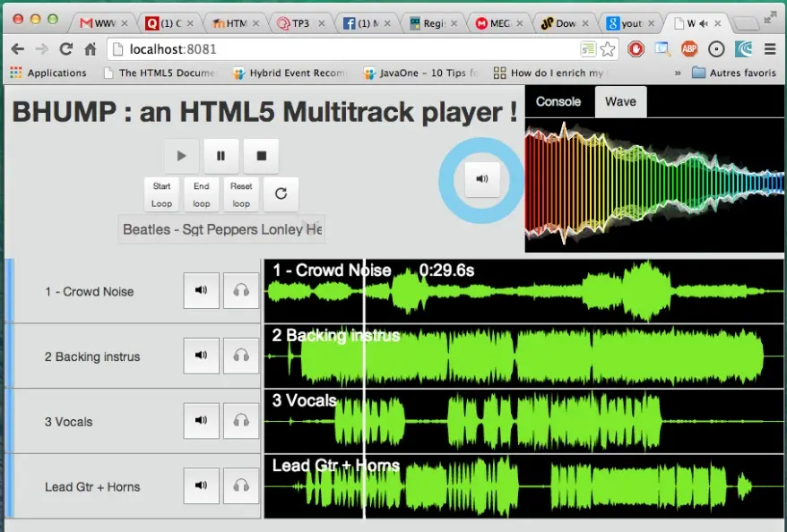The height and width of the screenshot is (532, 787).
Task: Switch to the HTM tab
Action: click(x=236, y=23)
